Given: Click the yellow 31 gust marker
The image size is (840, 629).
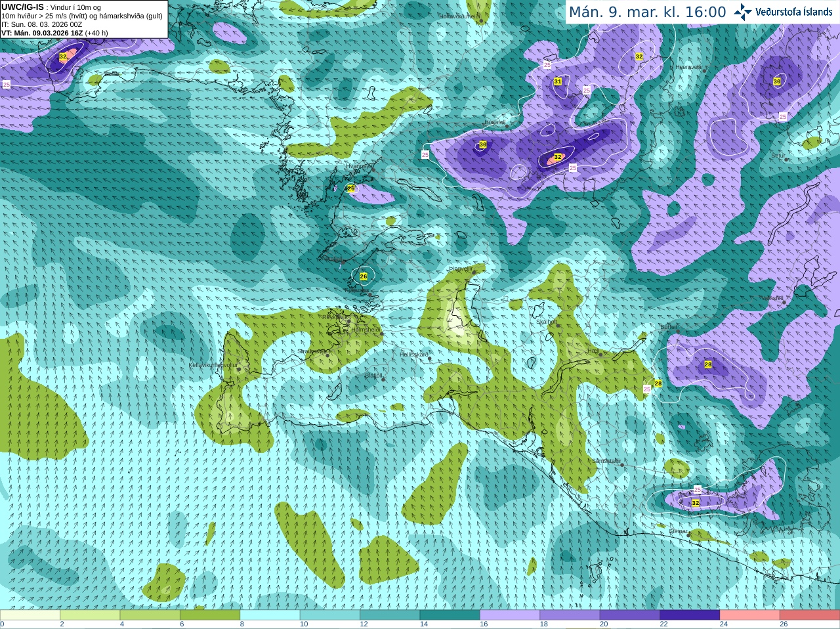Looking at the screenshot, I should point(558,81).
